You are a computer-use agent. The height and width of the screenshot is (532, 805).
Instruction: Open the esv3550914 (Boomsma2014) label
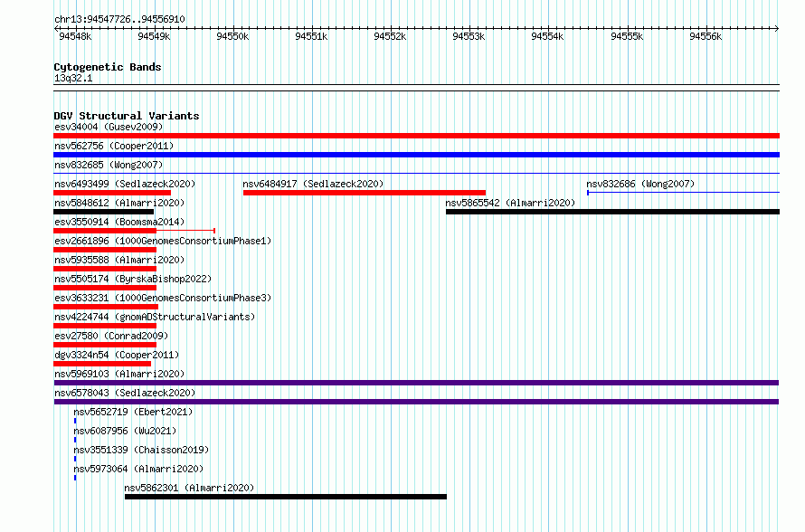[119, 222]
